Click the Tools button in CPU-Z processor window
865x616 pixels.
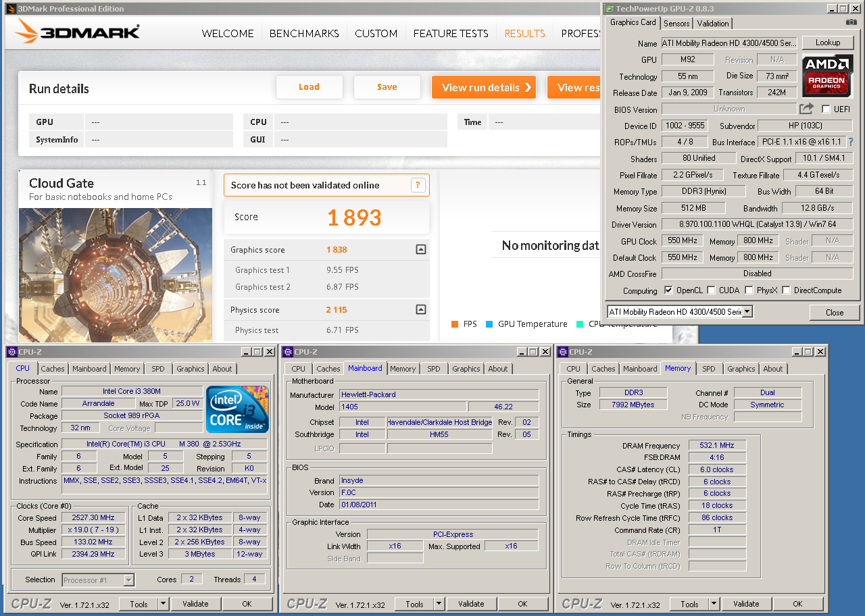click(x=139, y=604)
